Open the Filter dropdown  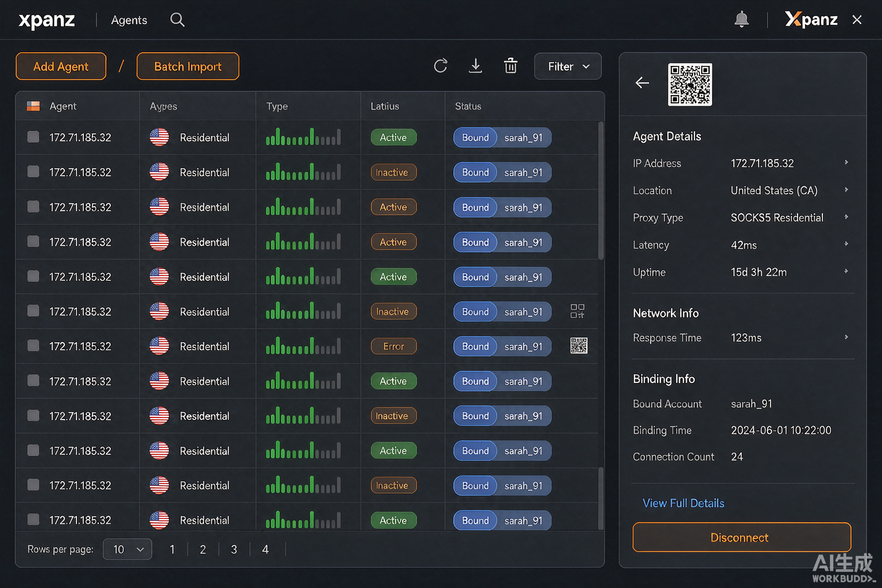tap(568, 67)
